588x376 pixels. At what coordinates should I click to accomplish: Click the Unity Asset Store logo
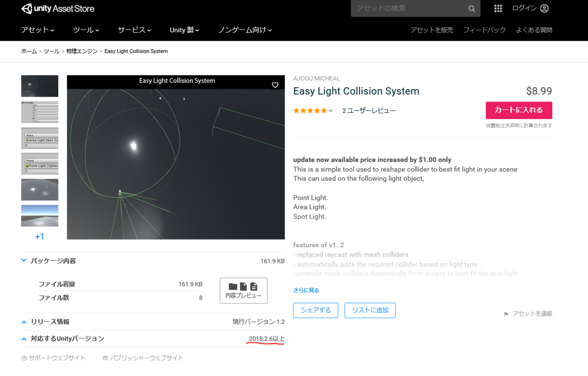[x=58, y=8]
